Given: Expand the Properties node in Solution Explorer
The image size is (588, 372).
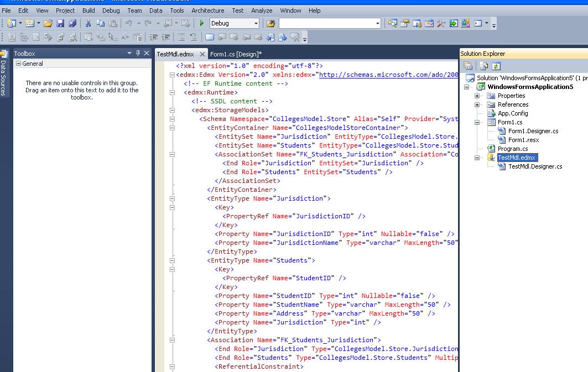Looking at the screenshot, I should tap(477, 96).
